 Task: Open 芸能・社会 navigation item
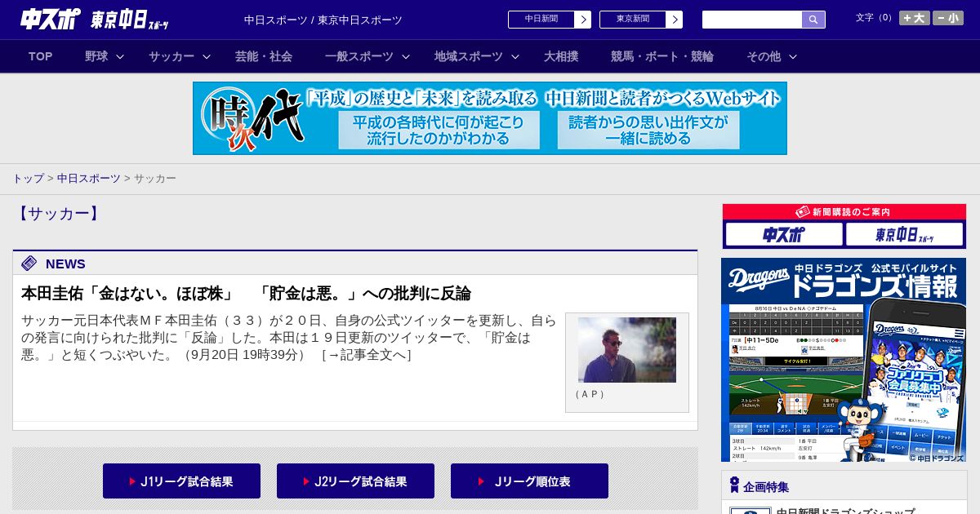tap(264, 56)
